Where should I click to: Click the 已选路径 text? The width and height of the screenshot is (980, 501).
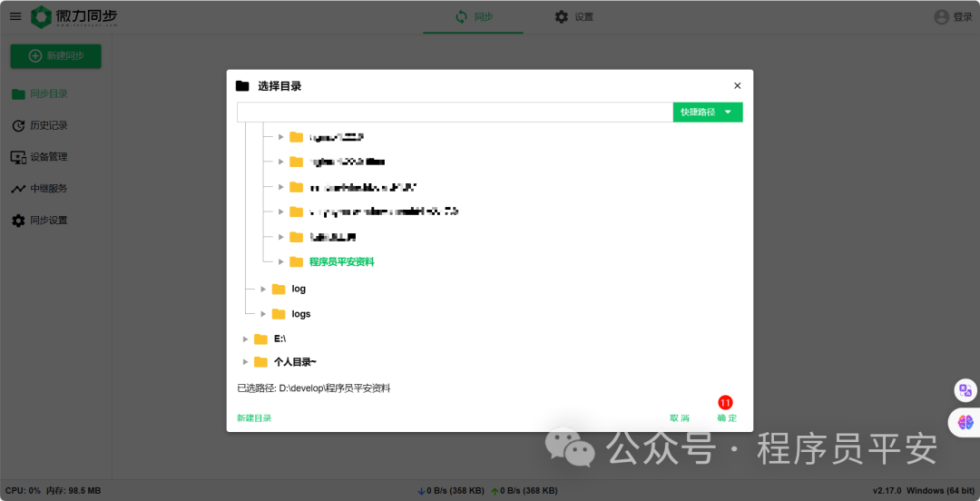tap(314, 388)
